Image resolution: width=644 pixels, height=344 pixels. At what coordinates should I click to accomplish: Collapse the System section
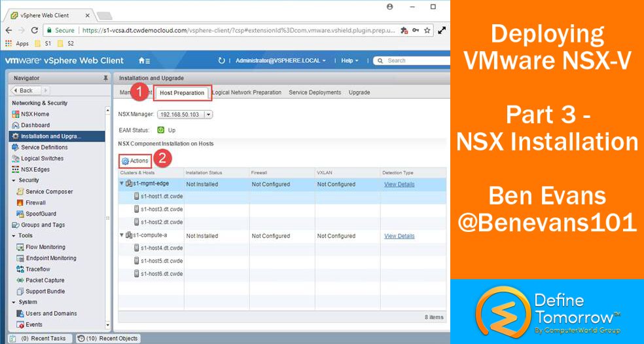click(x=14, y=302)
